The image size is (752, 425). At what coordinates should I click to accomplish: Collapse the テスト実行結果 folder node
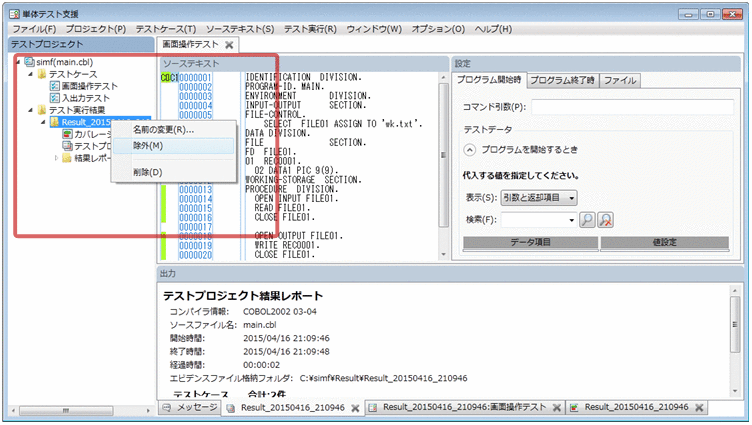30,110
